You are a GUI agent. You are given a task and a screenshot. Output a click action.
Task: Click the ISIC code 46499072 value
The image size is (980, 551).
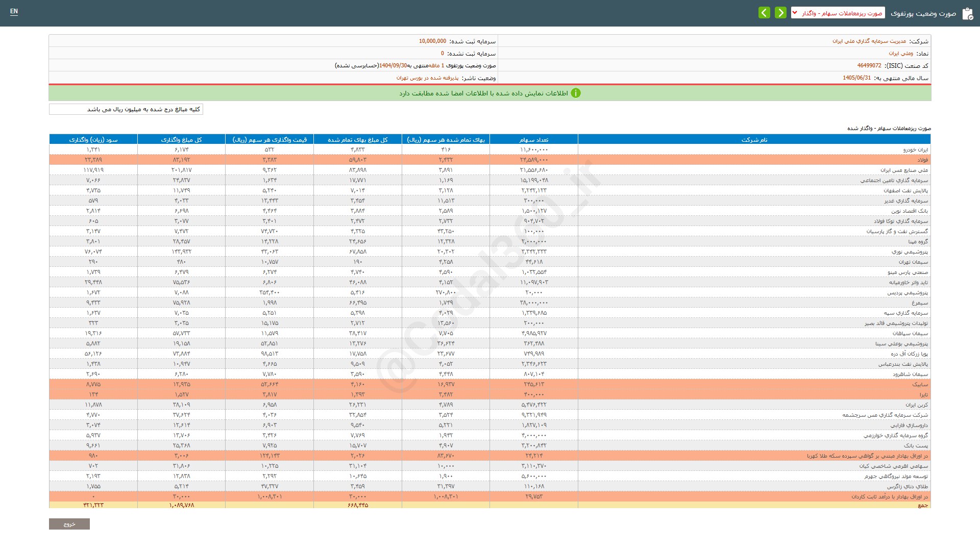point(869,66)
